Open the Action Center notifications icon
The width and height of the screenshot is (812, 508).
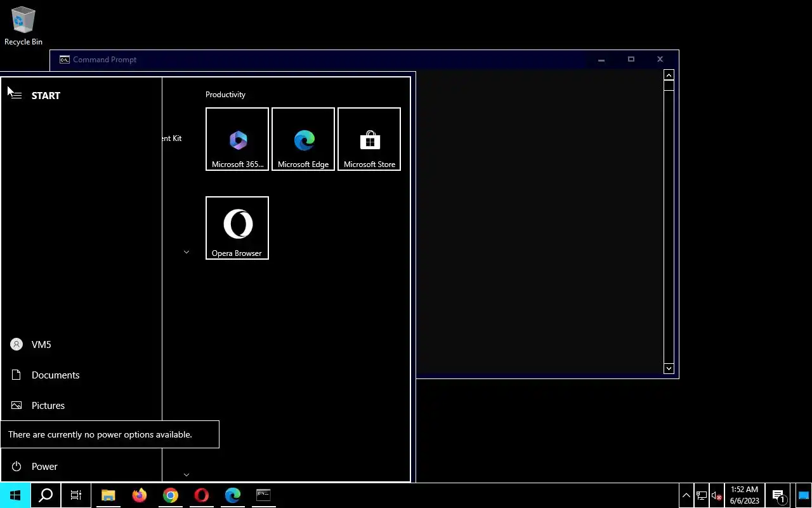[x=779, y=495]
